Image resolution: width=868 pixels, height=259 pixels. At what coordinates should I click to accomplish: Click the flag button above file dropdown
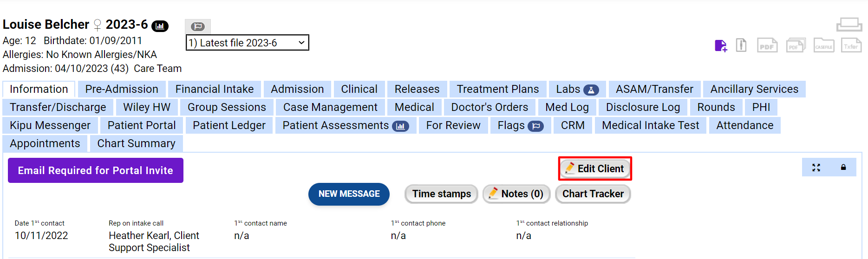coord(198,26)
